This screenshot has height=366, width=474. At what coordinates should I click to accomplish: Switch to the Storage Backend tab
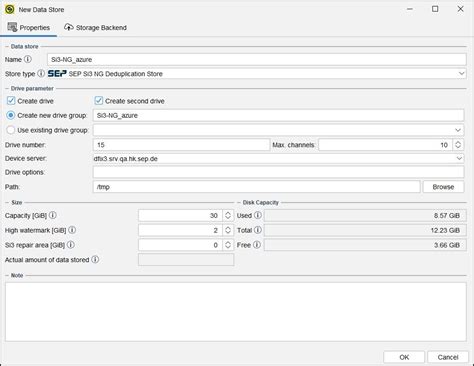tap(95, 28)
